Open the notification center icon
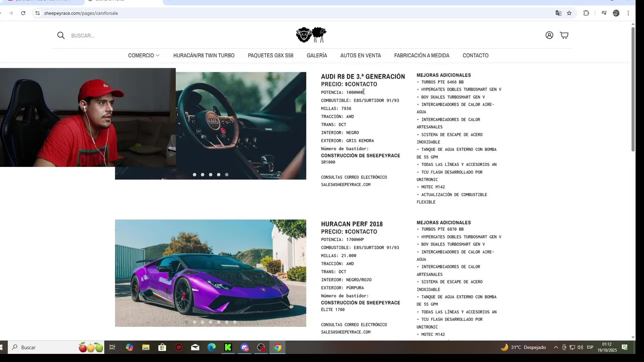 click(x=624, y=347)
